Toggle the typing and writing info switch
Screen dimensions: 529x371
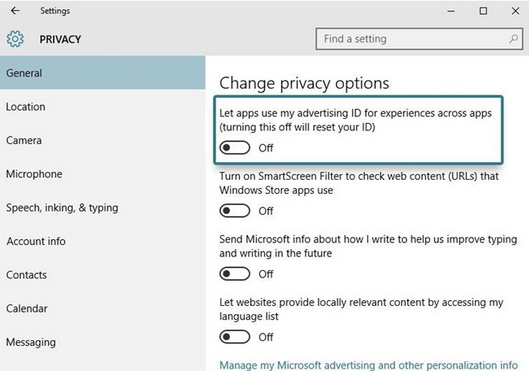tap(234, 274)
